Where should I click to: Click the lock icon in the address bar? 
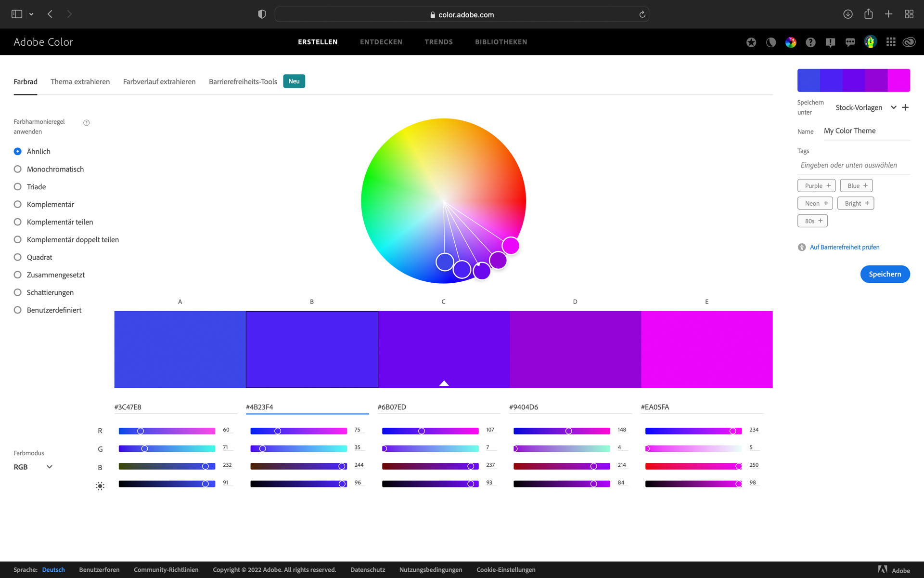tap(433, 15)
